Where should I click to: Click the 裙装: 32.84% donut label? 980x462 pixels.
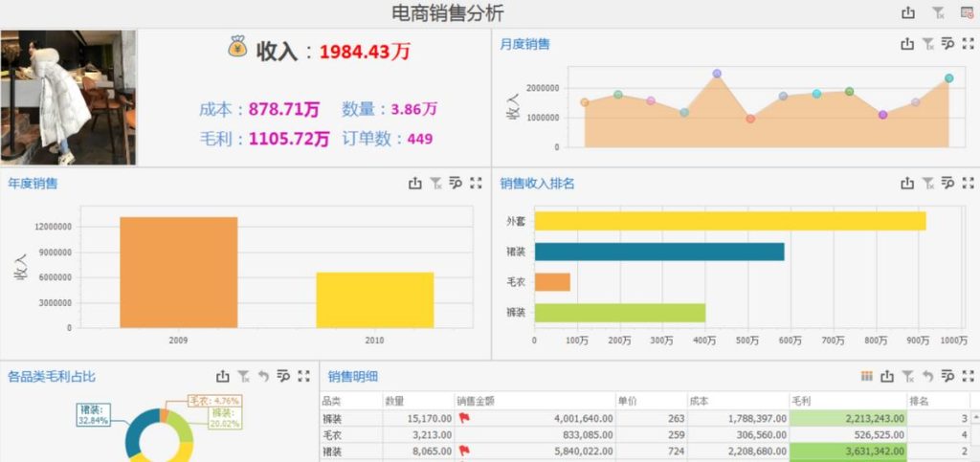pyautogui.click(x=95, y=414)
